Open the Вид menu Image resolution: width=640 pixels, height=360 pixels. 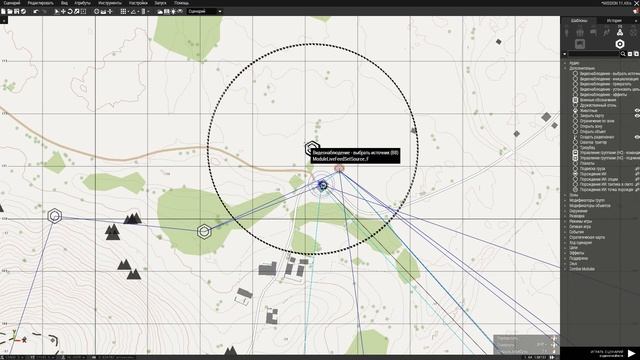64,3
